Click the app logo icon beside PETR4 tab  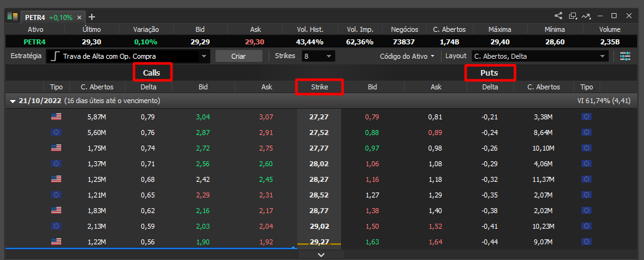12,17
